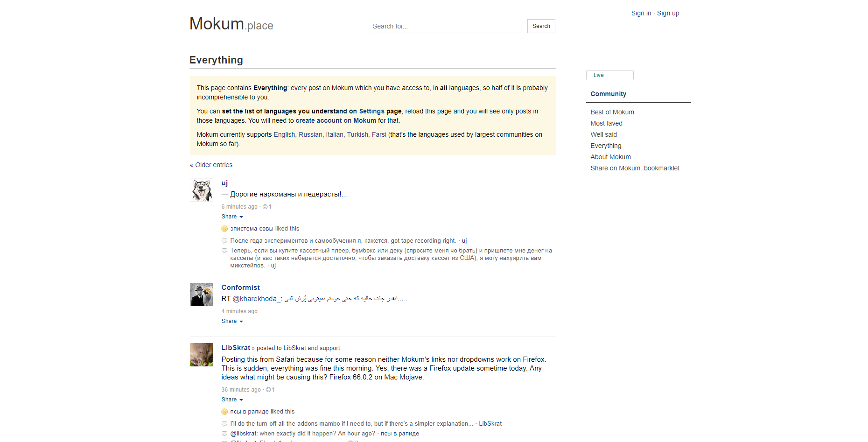Screen dimensions: 868x442
Task: Expand the Share dropdown under Conformist's post
Action: pyautogui.click(x=232, y=321)
